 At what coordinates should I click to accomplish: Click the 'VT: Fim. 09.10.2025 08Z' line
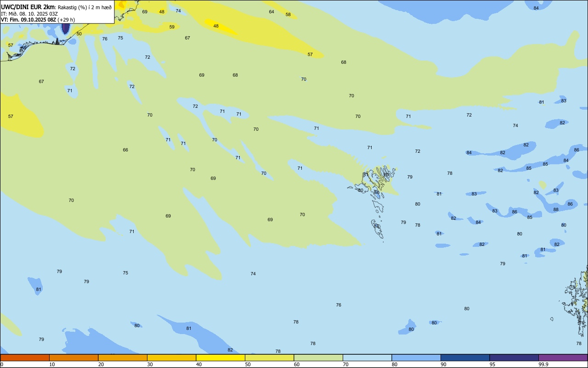coord(28,20)
